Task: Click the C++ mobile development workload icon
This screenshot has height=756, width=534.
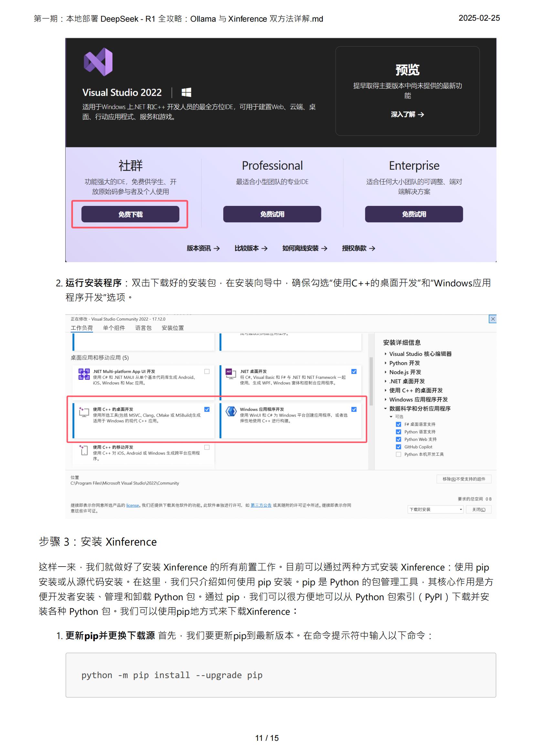Action: [84, 450]
